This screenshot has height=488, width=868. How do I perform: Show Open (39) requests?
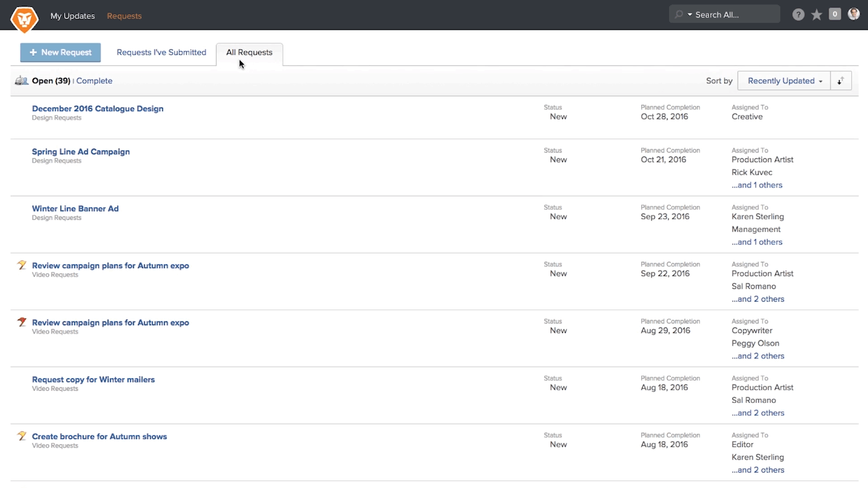click(51, 81)
